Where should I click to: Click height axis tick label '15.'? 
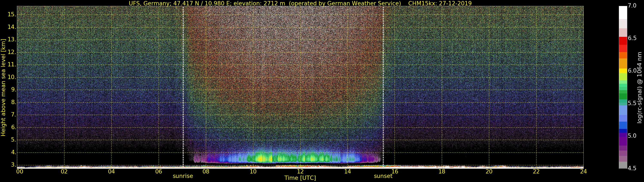(x=12, y=15)
